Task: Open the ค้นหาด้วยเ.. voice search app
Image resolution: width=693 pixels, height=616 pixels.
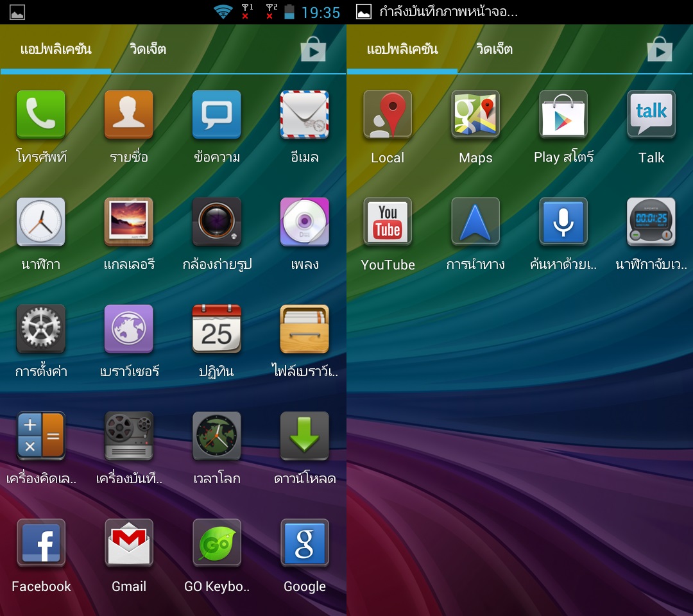Action: 563,221
